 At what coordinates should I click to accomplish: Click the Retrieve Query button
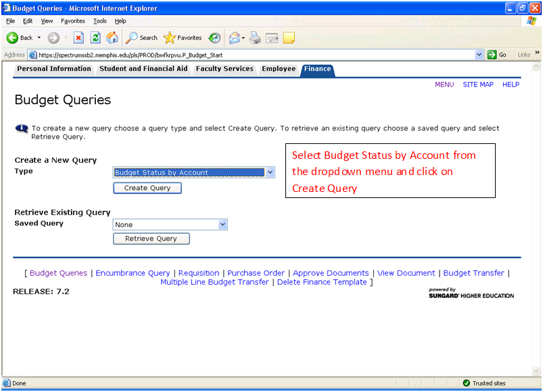tap(151, 239)
